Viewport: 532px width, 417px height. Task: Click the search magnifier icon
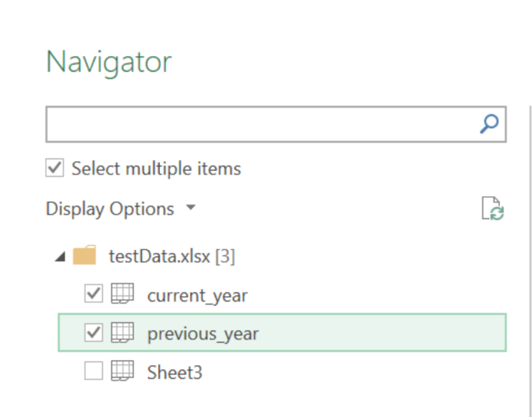coord(489,124)
